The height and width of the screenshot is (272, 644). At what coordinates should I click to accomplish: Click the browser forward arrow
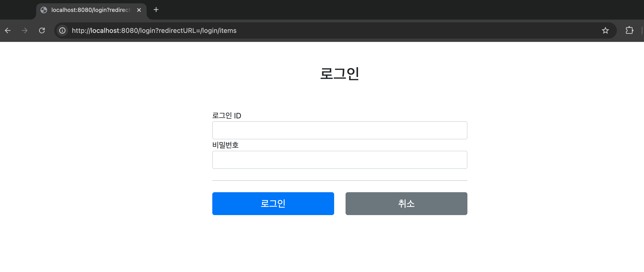[x=25, y=30]
